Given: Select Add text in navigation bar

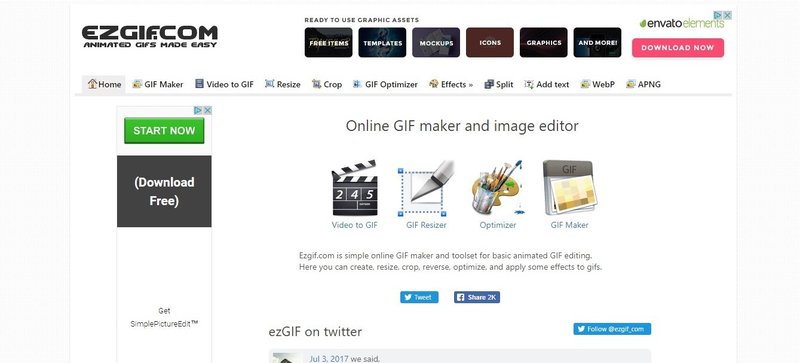Looking at the screenshot, I should pyautogui.click(x=547, y=84).
